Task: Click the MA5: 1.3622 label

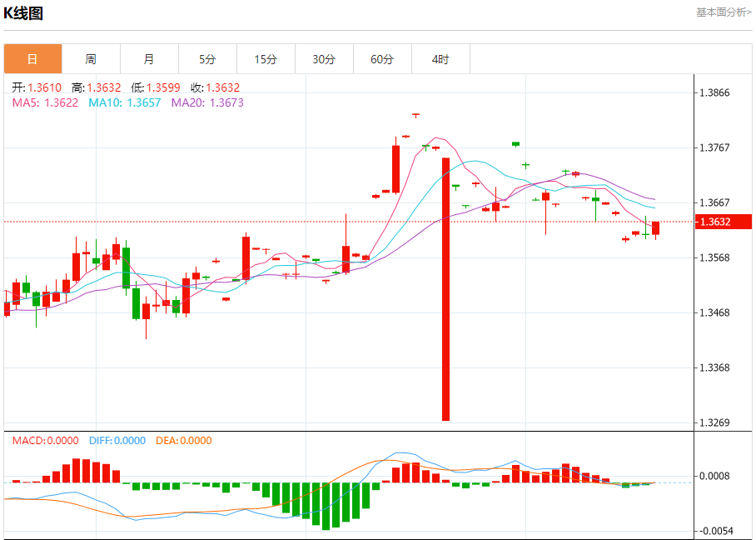Action: click(45, 102)
